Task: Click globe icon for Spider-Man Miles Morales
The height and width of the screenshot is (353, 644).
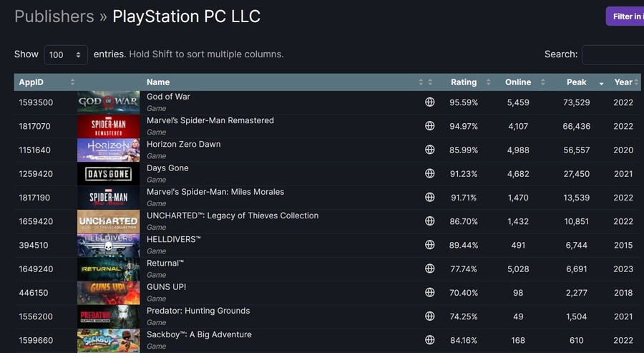Action: [x=430, y=197]
